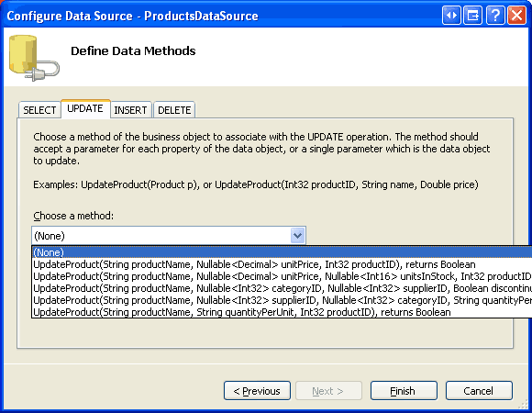Click the Cancel button

[x=479, y=391]
